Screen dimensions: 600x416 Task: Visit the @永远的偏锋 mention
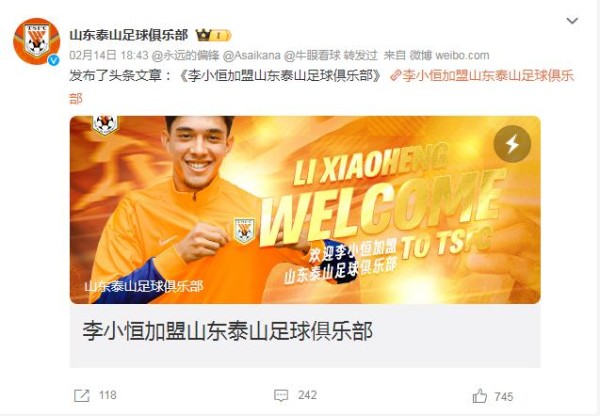[186, 55]
